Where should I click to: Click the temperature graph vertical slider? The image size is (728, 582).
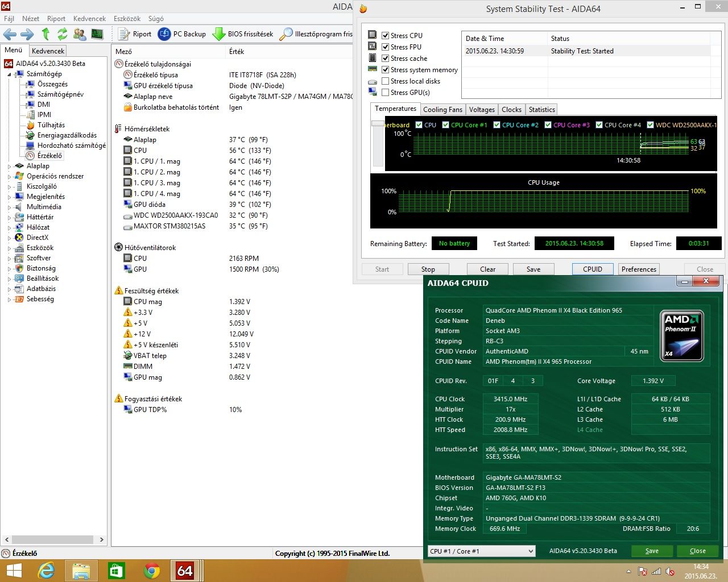click(378, 123)
